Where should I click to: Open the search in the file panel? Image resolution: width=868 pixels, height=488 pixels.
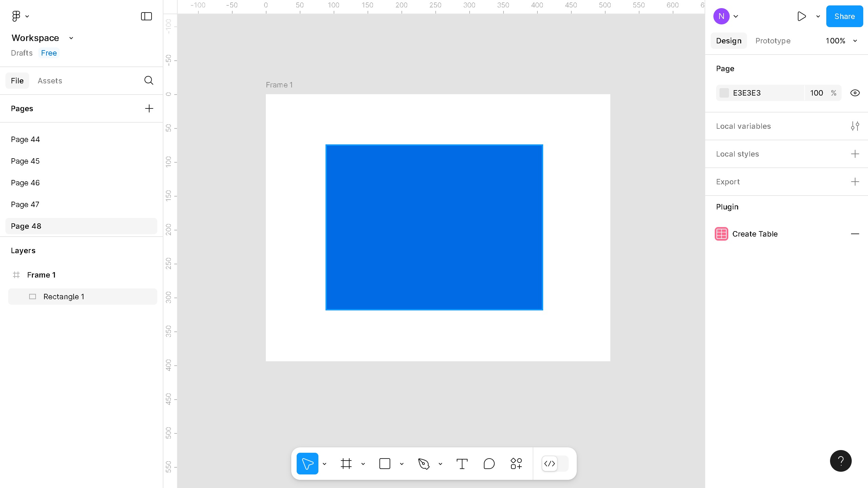[x=149, y=81]
